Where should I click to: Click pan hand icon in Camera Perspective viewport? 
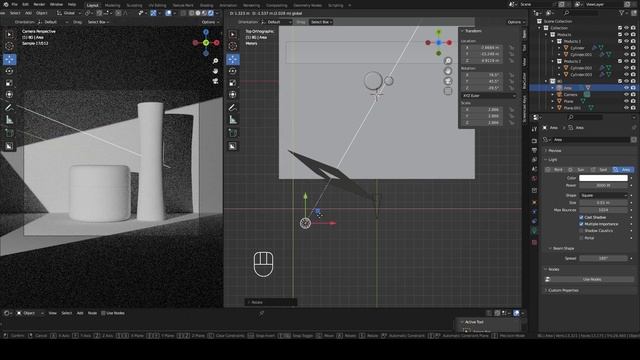(x=216, y=71)
